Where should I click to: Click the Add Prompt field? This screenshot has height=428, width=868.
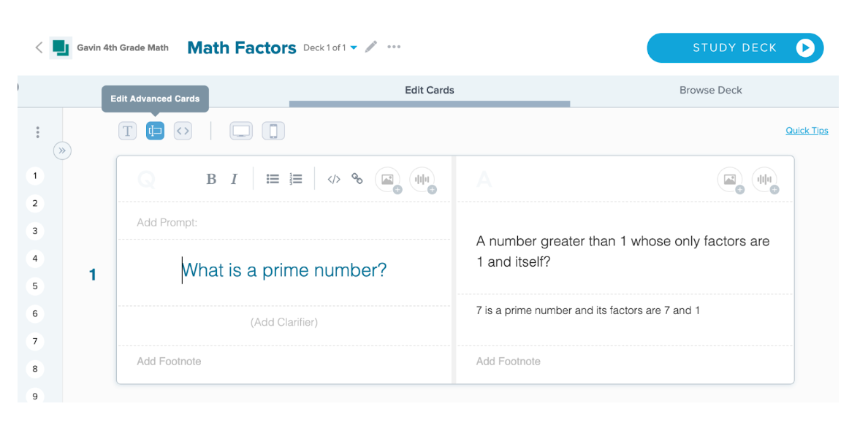284,223
